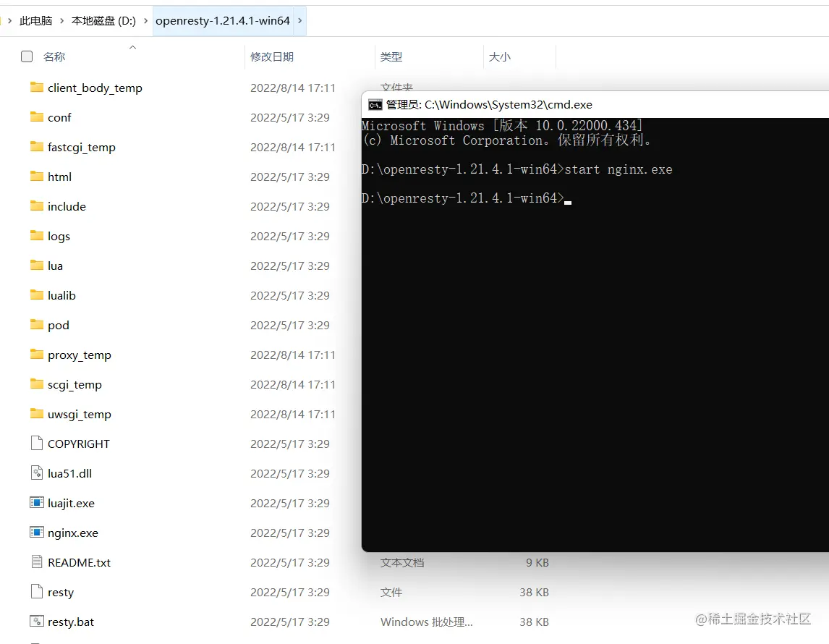Select the uwsgi_temp folder name
829x644 pixels.
80,414
